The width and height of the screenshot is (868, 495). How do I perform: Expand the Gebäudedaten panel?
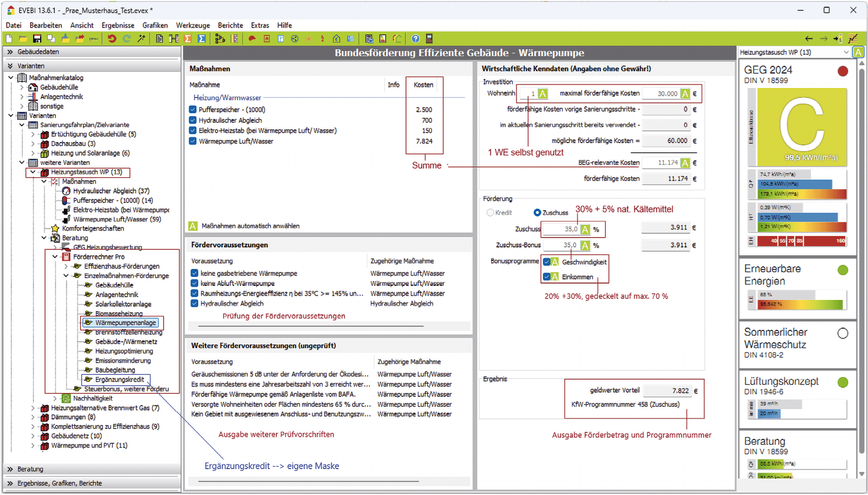(92, 52)
